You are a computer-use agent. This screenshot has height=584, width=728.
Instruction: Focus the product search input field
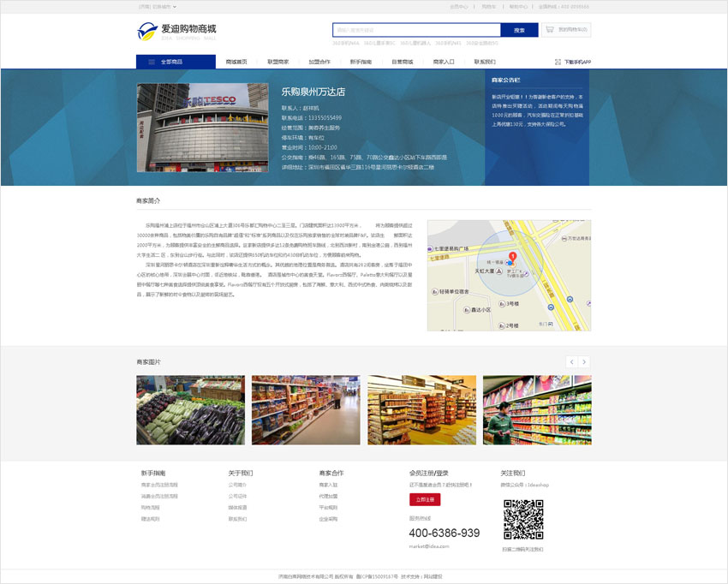[x=415, y=30]
